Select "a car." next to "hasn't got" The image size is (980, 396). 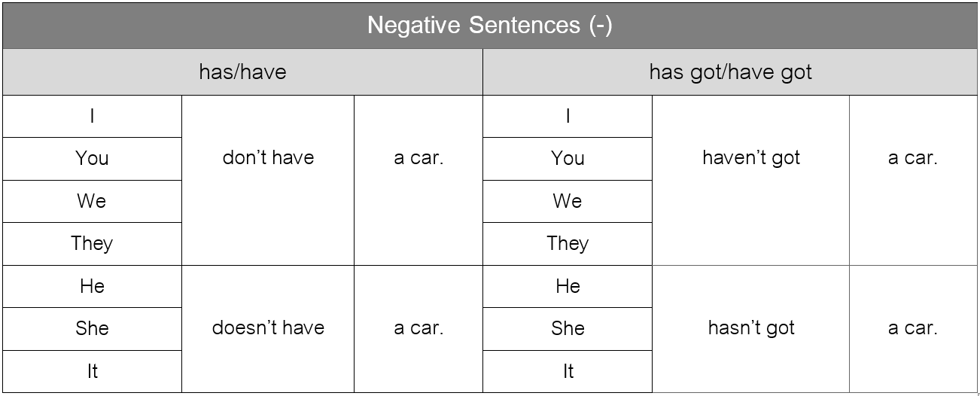click(912, 328)
